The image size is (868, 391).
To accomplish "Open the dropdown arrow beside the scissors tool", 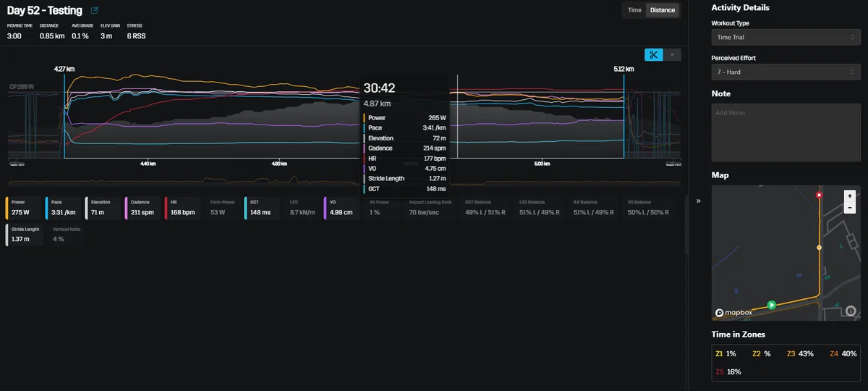I will click(x=672, y=55).
